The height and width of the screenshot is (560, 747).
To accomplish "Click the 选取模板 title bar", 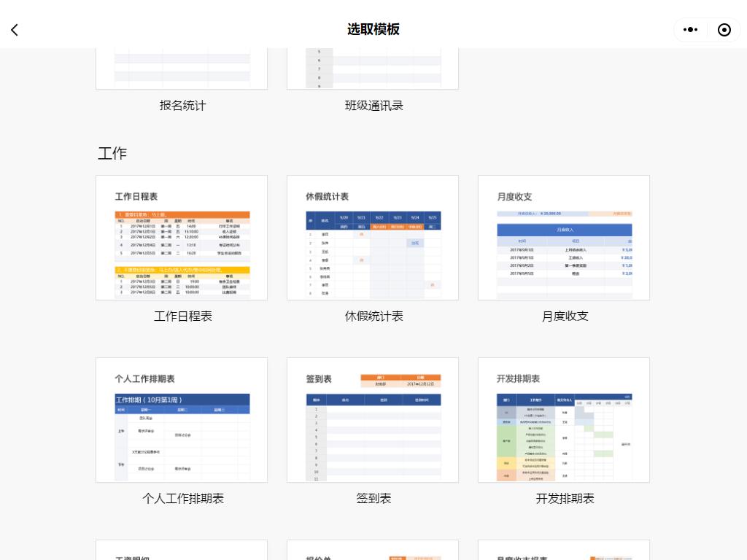I will point(373,30).
